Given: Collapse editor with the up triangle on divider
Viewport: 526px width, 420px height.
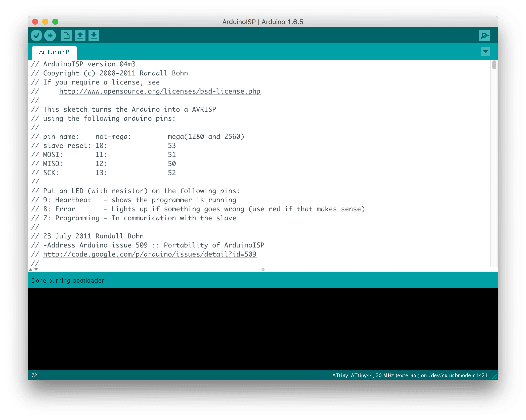Looking at the screenshot, I should point(31,269).
